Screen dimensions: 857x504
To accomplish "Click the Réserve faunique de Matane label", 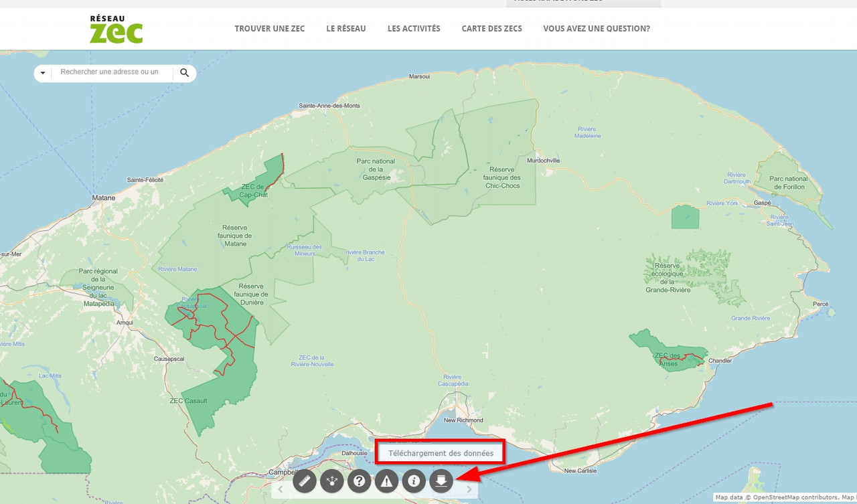I will pyautogui.click(x=235, y=236).
